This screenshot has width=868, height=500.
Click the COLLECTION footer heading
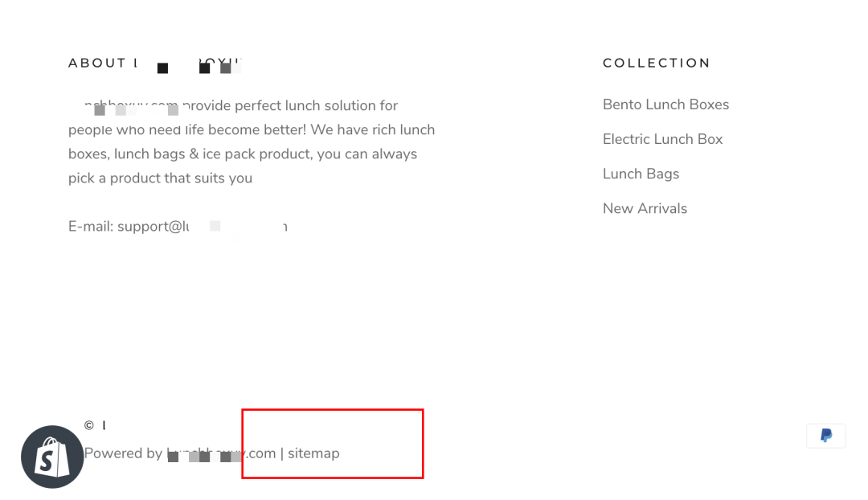click(x=656, y=63)
